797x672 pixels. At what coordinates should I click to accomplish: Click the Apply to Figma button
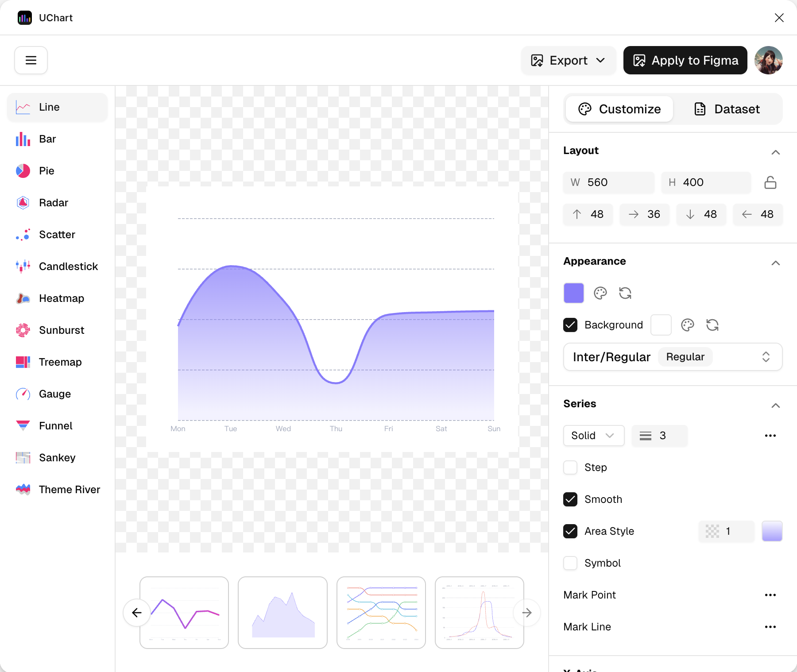pos(685,60)
